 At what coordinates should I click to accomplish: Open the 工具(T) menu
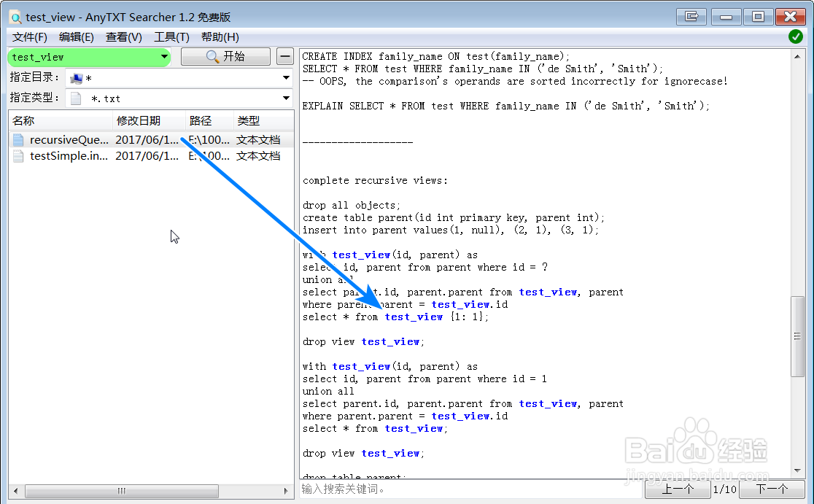pyautogui.click(x=171, y=37)
